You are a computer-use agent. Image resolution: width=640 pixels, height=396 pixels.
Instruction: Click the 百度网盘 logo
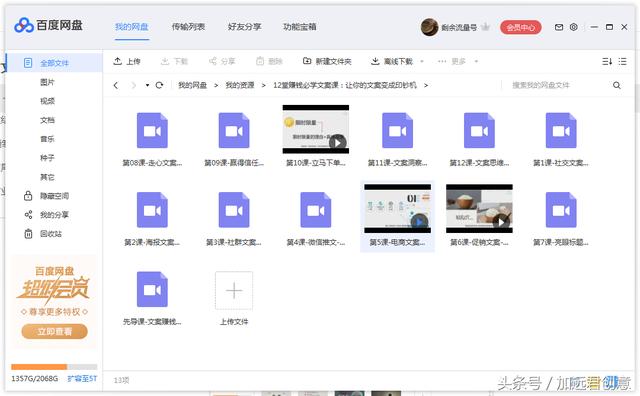click(x=48, y=25)
